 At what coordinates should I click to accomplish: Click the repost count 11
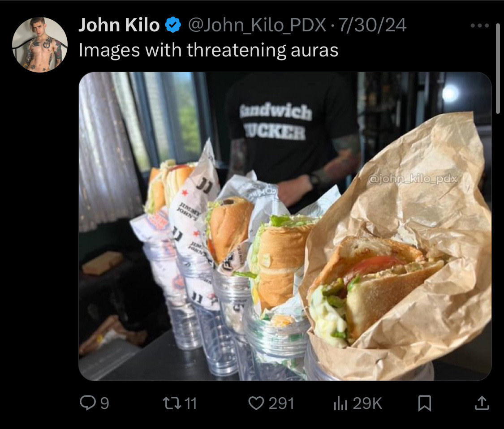[x=190, y=403]
